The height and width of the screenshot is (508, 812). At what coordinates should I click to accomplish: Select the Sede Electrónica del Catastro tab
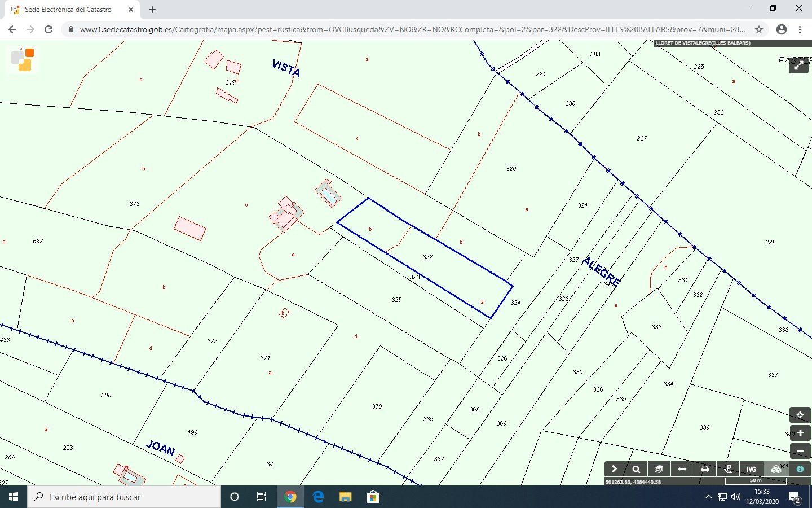click(x=68, y=10)
